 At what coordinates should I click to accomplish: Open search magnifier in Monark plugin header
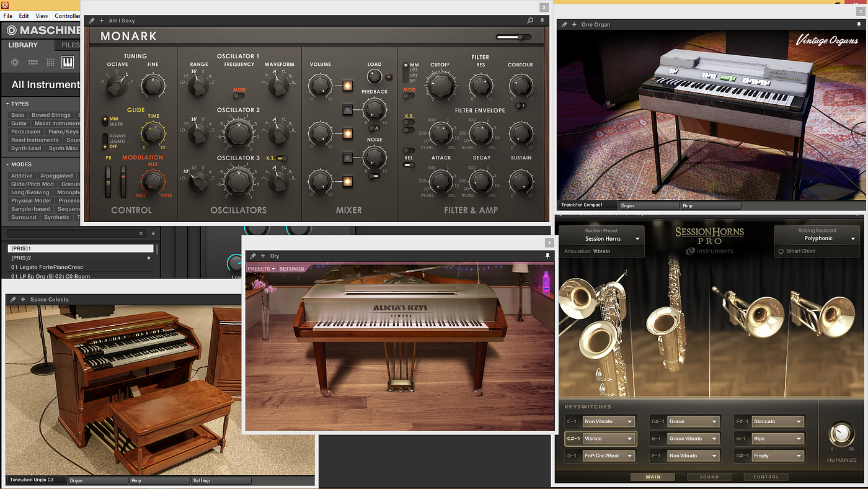530,20
